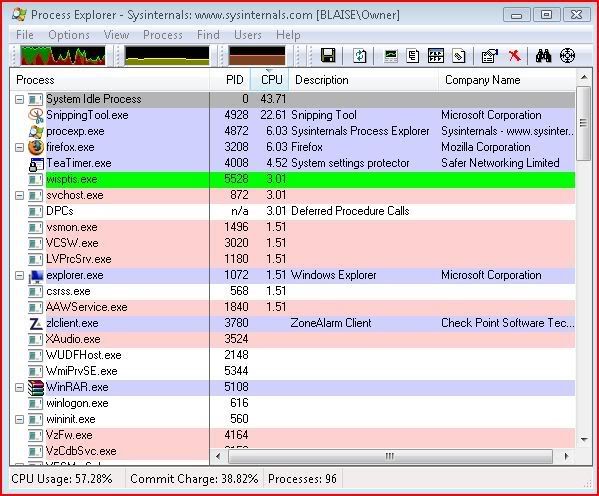Click the red X Kill Process icon
The image size is (599, 496).
pyautogui.click(x=514, y=56)
